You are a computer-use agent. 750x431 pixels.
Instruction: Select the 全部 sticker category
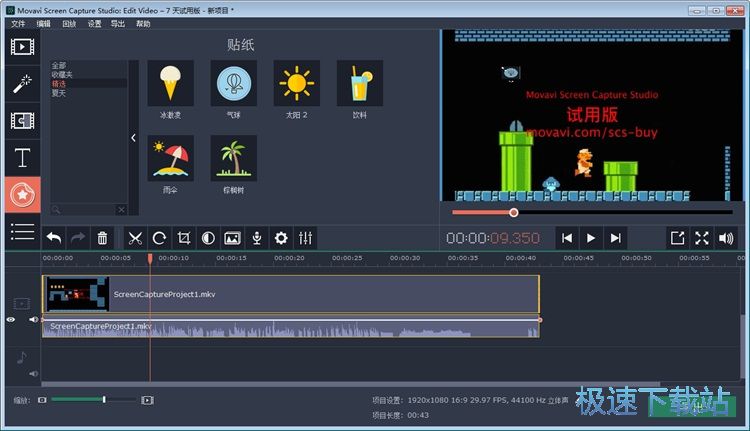(x=89, y=66)
